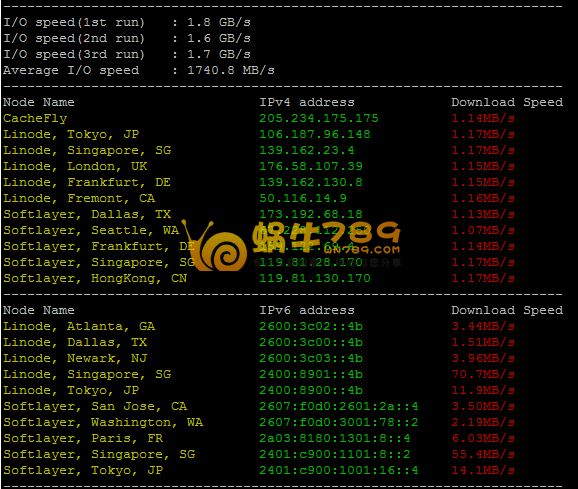
Task: Click the 1.13MB/s download speed
Action: [x=483, y=214]
